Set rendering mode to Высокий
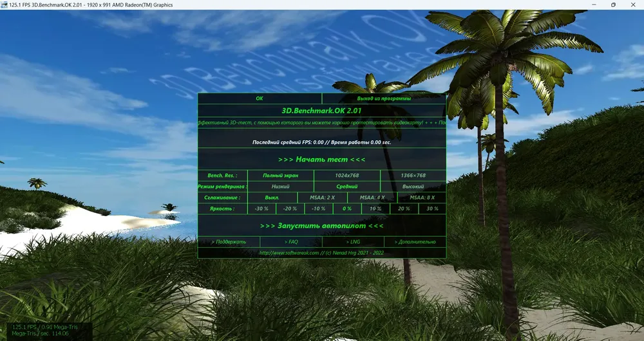644x341 pixels. [413, 187]
